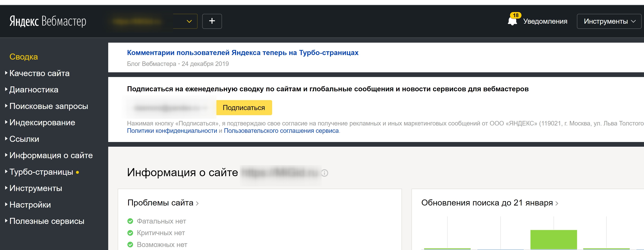Open the site selector dropdown arrow
Image resolution: width=644 pixels, height=250 pixels.
189,21
